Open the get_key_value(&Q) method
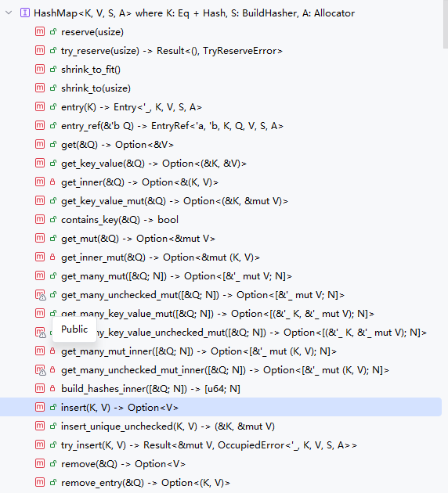 154,164
